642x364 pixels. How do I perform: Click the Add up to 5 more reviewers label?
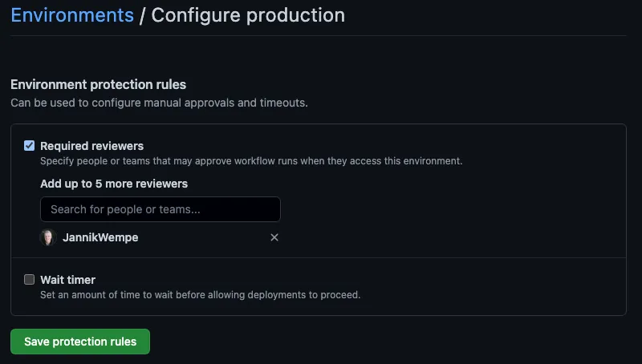tap(114, 184)
